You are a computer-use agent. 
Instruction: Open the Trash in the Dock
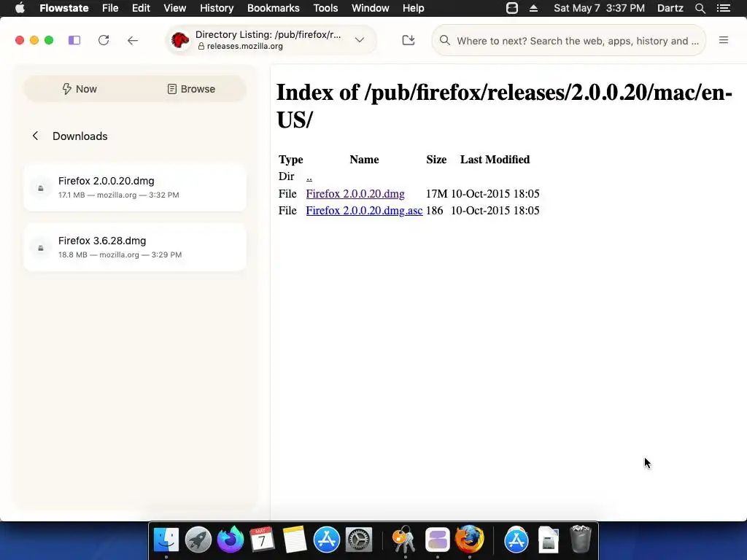pyautogui.click(x=580, y=540)
